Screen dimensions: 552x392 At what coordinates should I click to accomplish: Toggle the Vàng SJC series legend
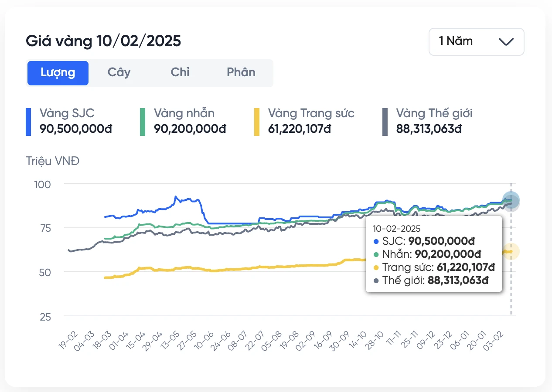(67, 114)
